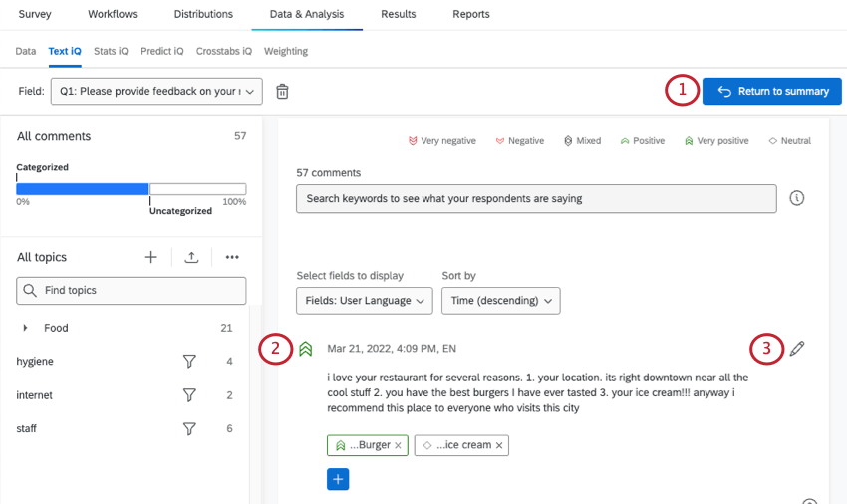The height and width of the screenshot is (504, 847).
Task: Click the trash icon beside the Field dropdown
Action: [282, 92]
